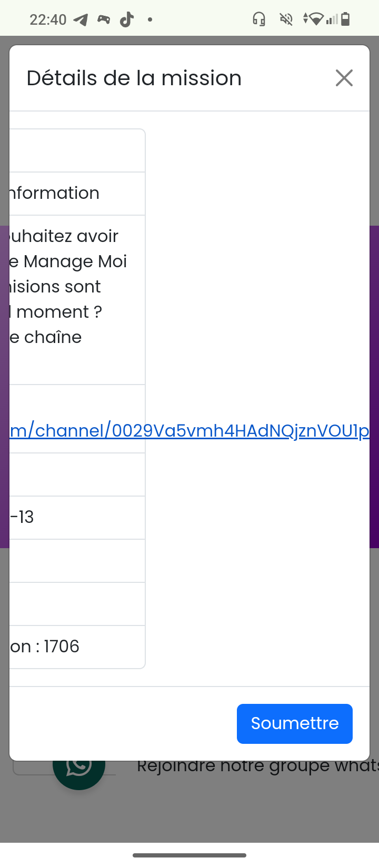
Task: Tap the Wi-Fi status icon
Action: point(315,20)
